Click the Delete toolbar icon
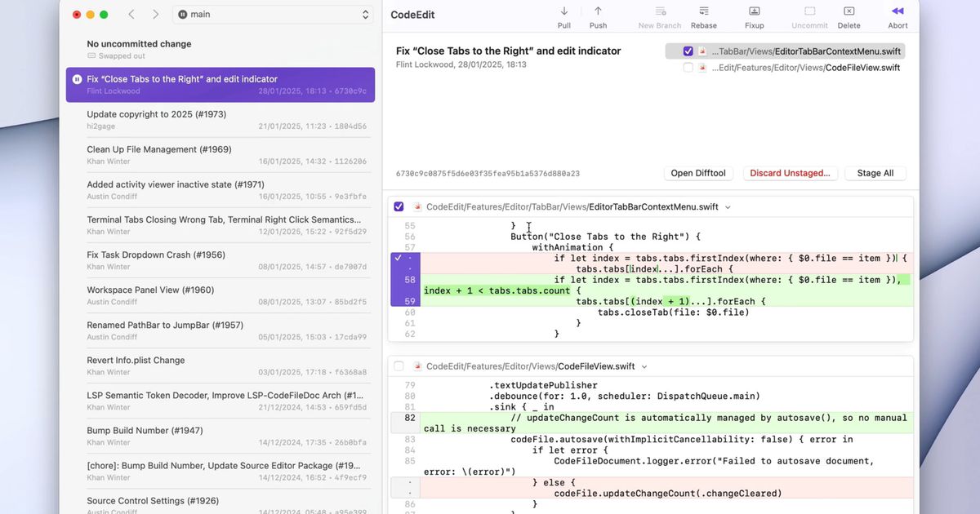Image resolution: width=980 pixels, height=514 pixels. [849, 11]
